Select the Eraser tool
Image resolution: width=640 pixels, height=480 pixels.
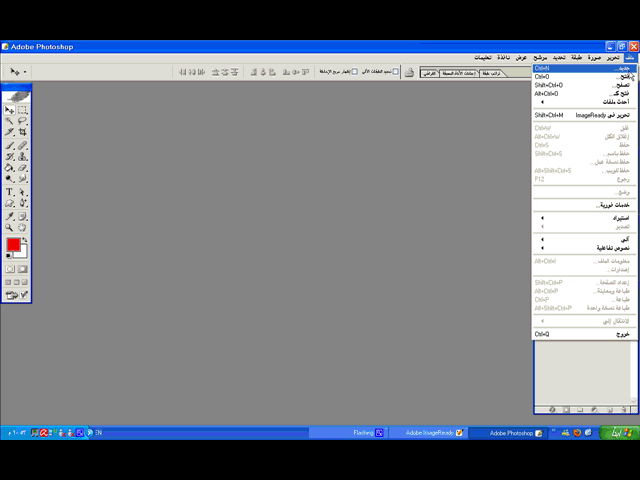pos(22,168)
